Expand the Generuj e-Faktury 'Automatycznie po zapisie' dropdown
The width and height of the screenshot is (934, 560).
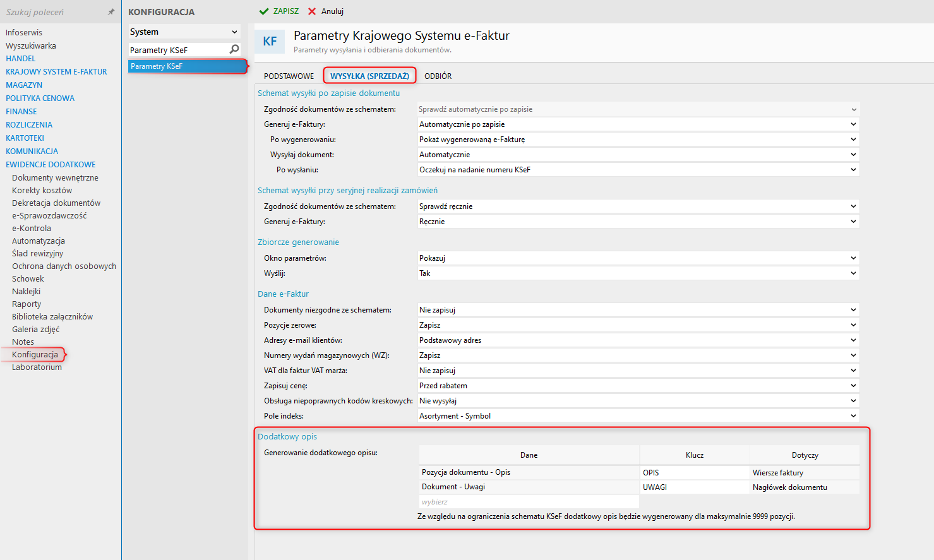853,124
